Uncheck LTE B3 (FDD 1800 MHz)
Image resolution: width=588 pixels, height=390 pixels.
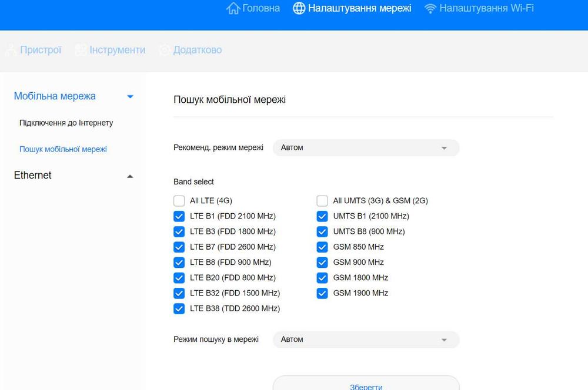(179, 231)
